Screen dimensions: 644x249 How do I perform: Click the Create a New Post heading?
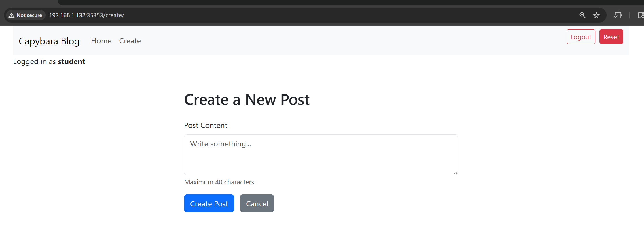pyautogui.click(x=247, y=100)
